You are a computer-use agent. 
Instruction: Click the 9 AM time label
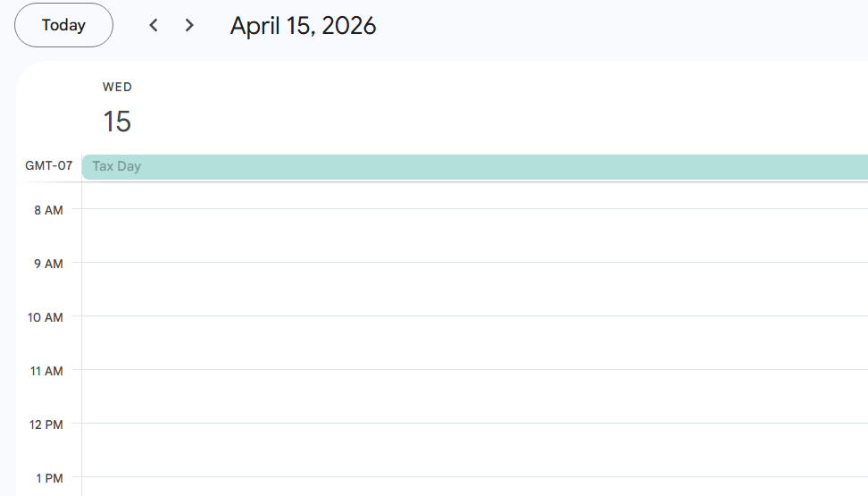48,264
